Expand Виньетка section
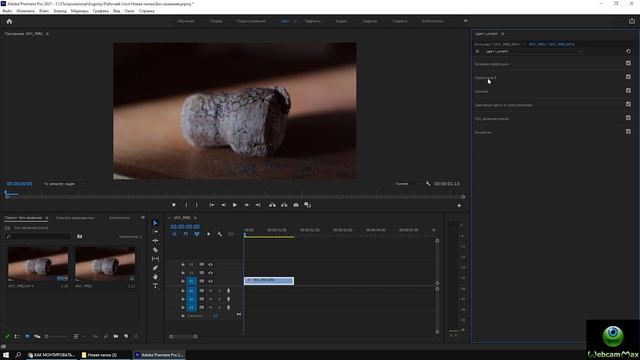 tap(483, 132)
